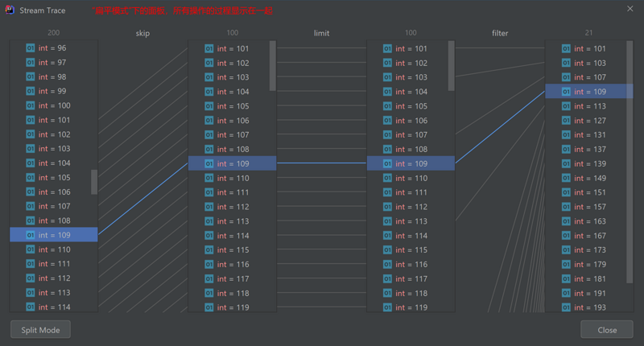Select int = 118 in the limit results column
The image size is (644, 346).
point(411,293)
